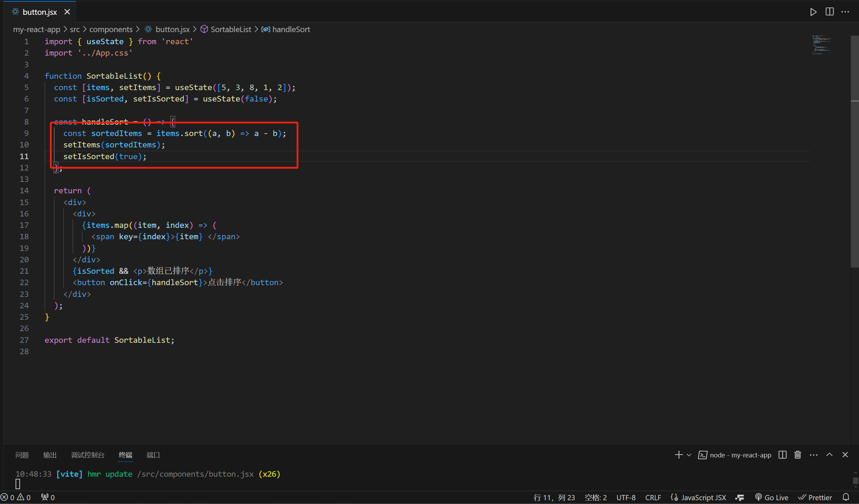
Task: Toggle Prettier formatter status
Action: 815,497
